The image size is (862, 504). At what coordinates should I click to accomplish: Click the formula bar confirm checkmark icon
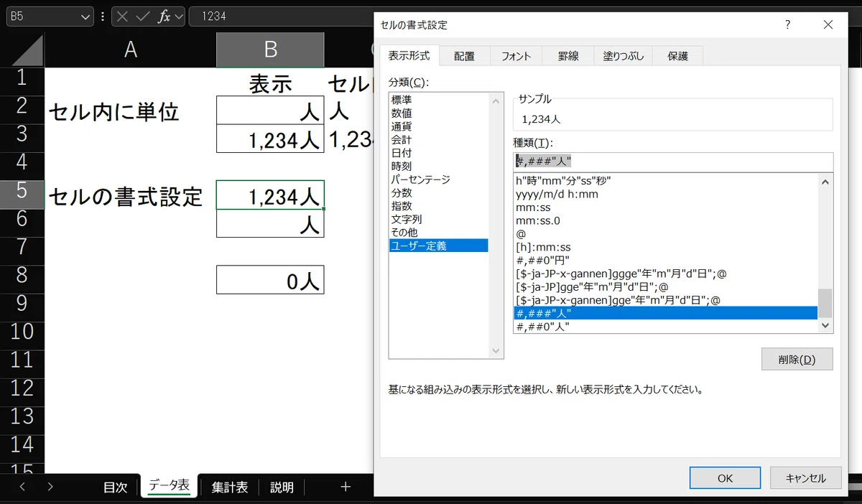[144, 16]
